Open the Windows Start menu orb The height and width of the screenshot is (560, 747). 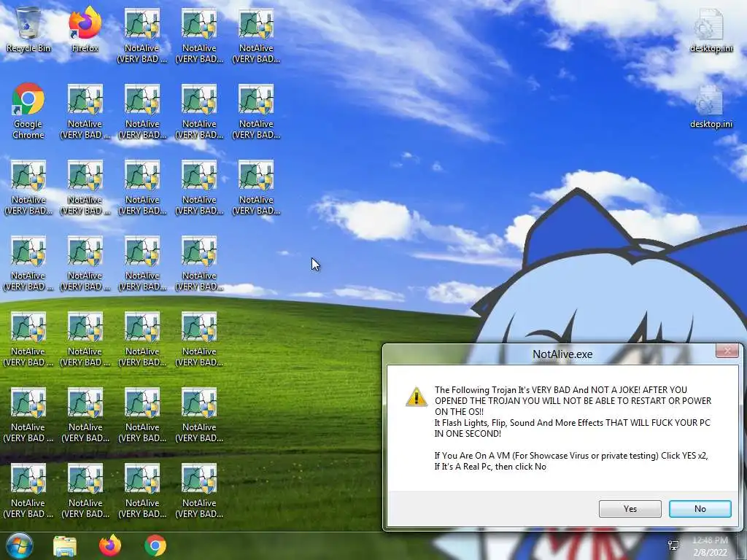coord(20,545)
